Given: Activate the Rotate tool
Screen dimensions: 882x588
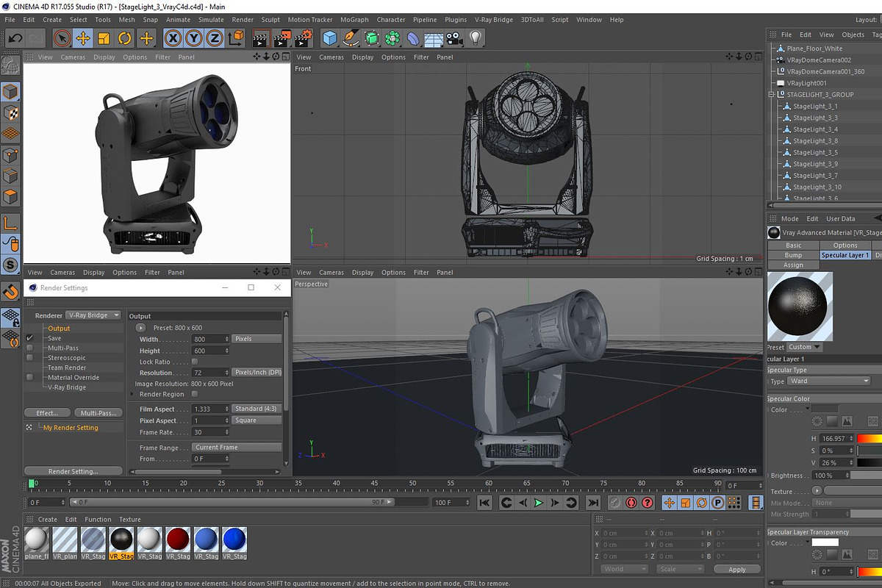Looking at the screenshot, I should tap(125, 38).
